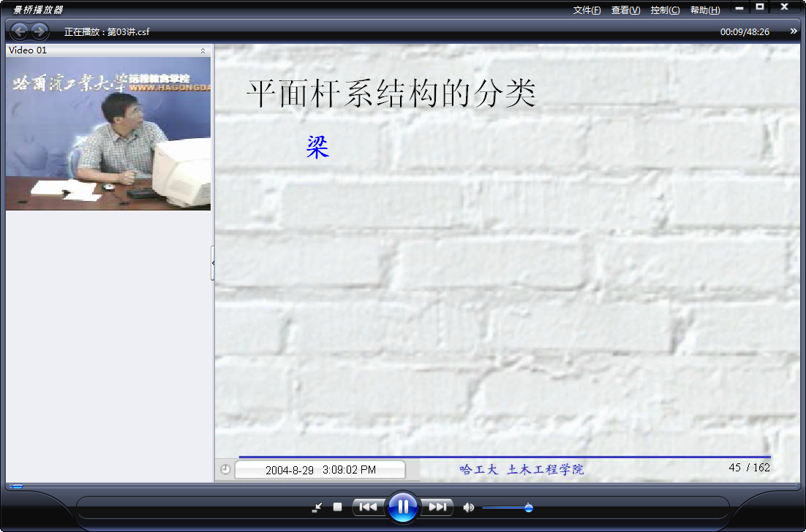Switch to compact mode with the arrow icon
The width and height of the screenshot is (806, 532).
(317, 507)
